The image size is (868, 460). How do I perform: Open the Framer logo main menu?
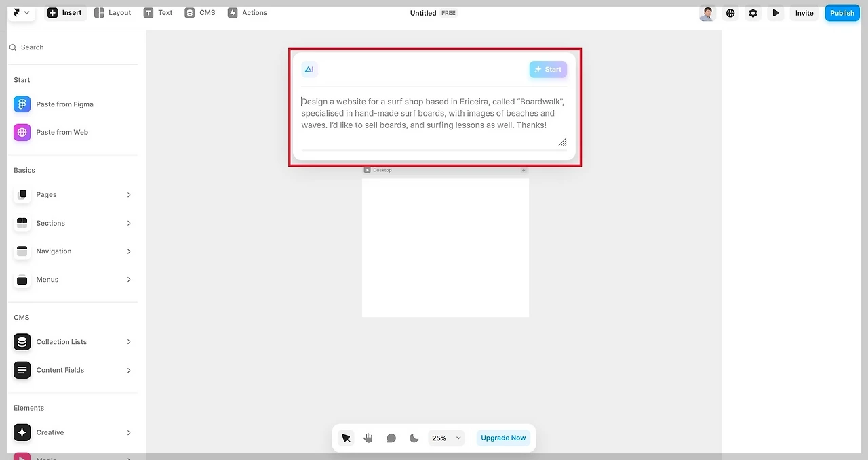click(22, 13)
